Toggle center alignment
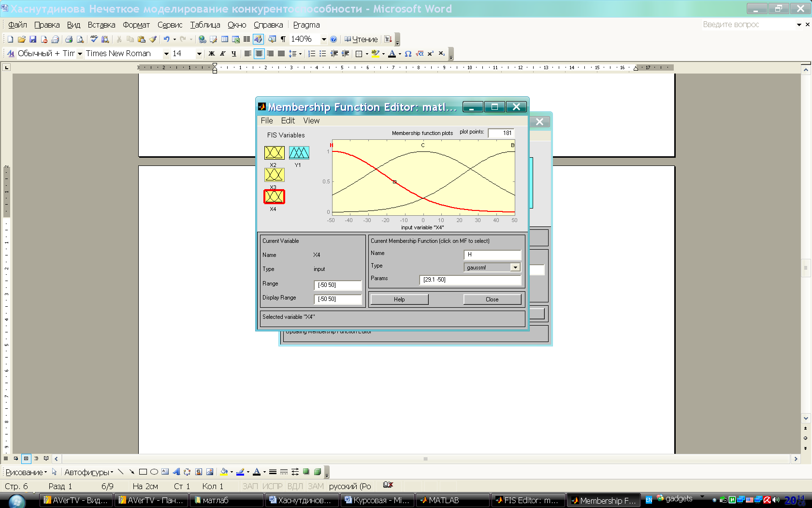The height and width of the screenshot is (508, 812). coord(259,54)
